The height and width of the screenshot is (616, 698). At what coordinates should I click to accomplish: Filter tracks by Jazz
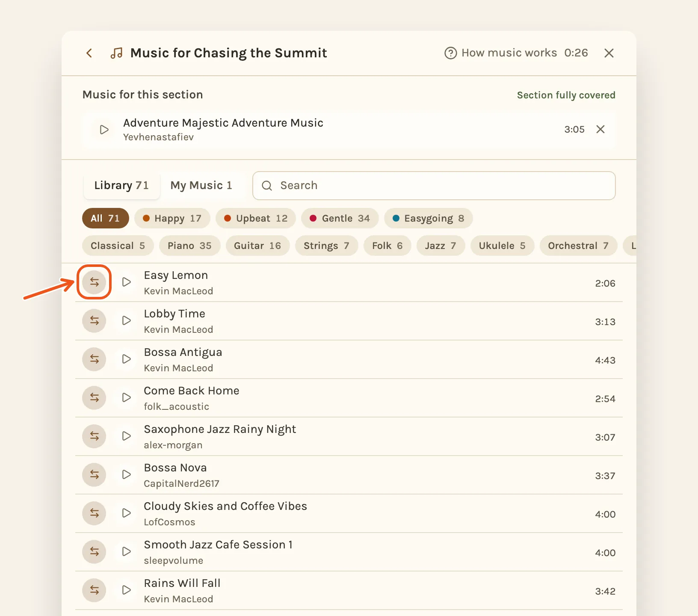point(441,246)
